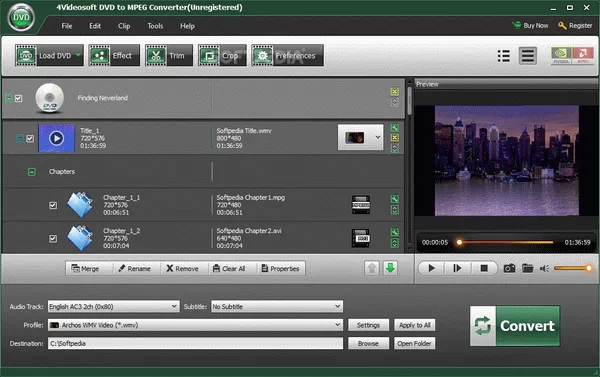This screenshot has height=377, width=600.
Task: Switch to detailed list view icon
Action: click(x=528, y=56)
